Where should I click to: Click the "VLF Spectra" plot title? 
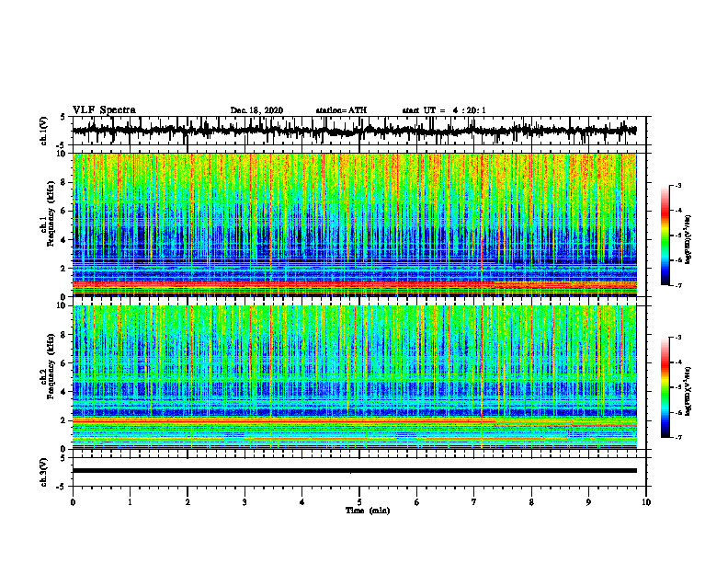[104, 109]
